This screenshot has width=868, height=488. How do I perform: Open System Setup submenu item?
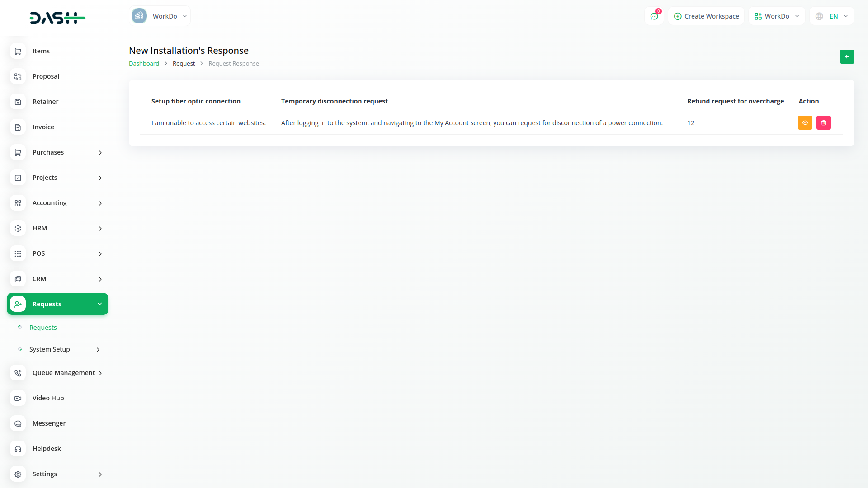(x=50, y=349)
